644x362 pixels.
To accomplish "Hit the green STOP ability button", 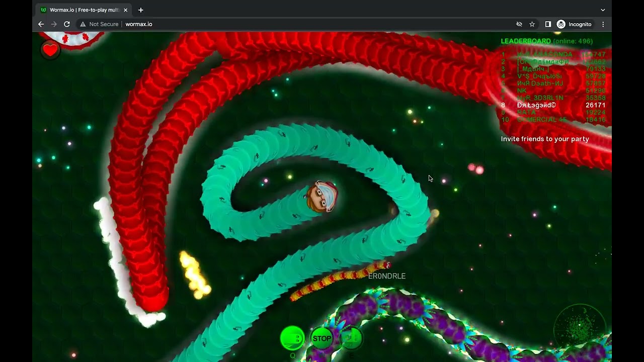I will pyautogui.click(x=322, y=338).
